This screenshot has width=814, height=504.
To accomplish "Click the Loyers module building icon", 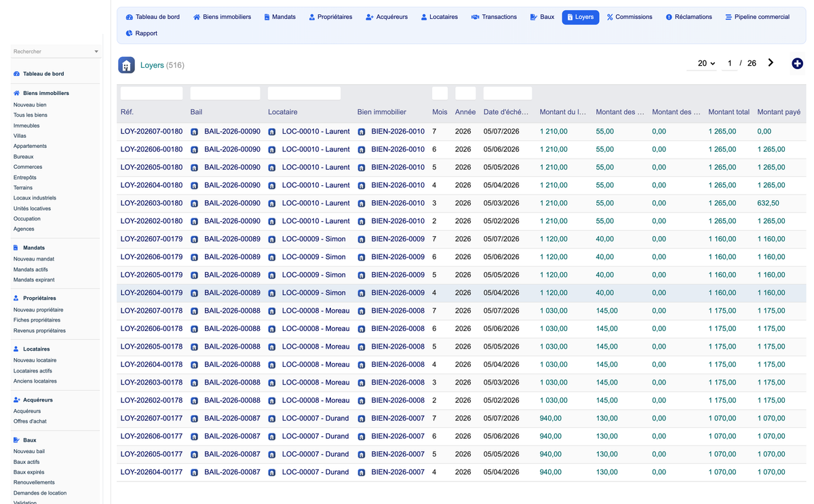I will 126,65.
